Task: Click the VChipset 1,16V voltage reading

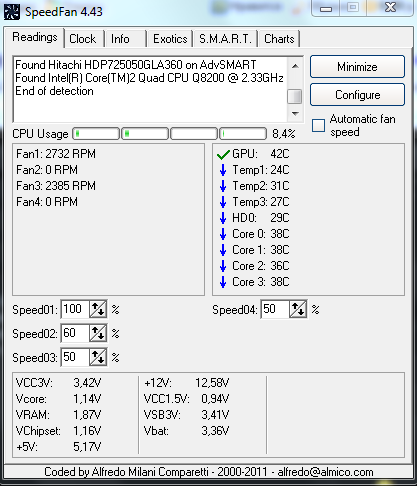Action: pos(58,431)
